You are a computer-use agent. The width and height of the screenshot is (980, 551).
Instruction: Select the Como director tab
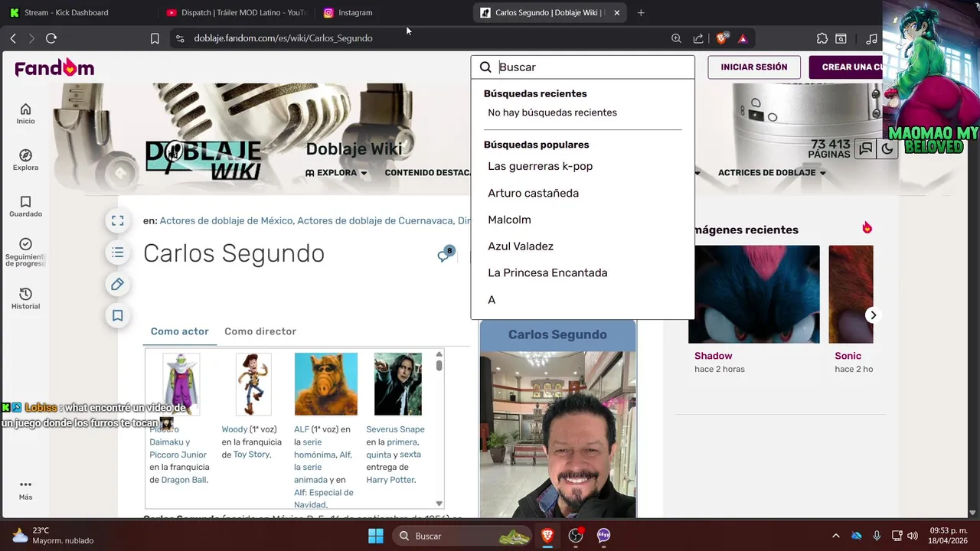[260, 331]
